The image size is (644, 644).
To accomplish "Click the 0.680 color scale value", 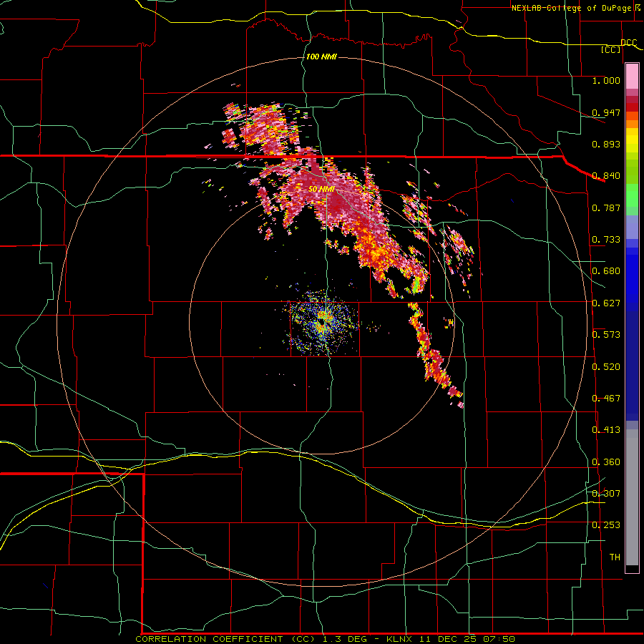I will [606, 271].
